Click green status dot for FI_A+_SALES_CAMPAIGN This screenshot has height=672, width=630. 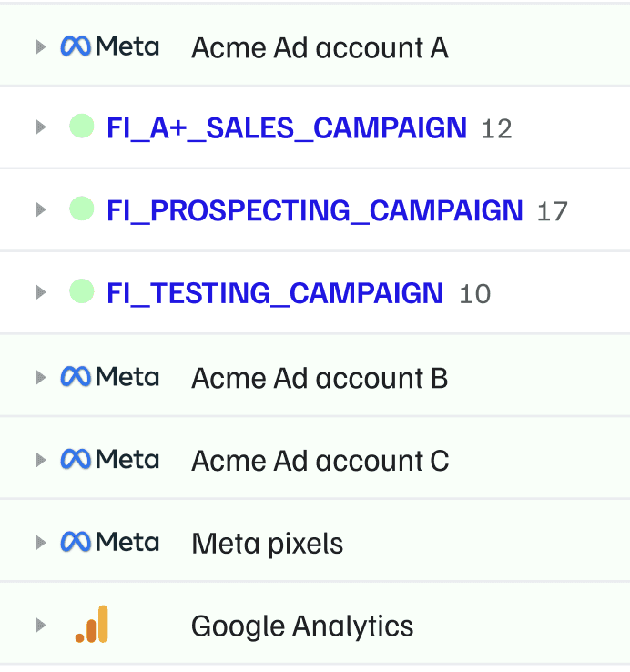coord(82,127)
